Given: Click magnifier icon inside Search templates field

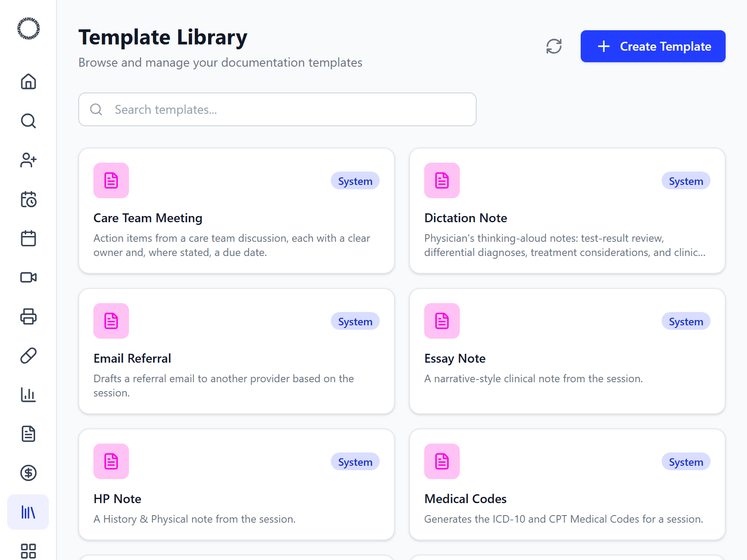Looking at the screenshot, I should pyautogui.click(x=96, y=109).
